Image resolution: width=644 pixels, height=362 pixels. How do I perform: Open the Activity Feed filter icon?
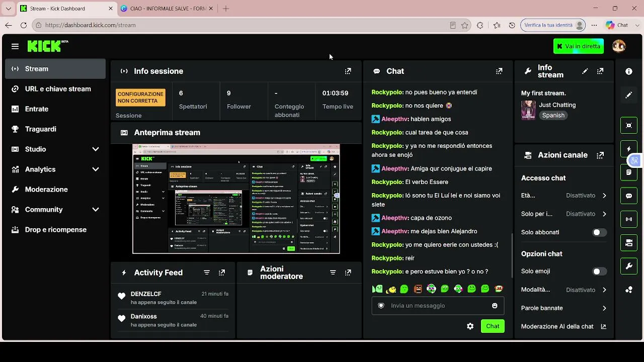207,273
